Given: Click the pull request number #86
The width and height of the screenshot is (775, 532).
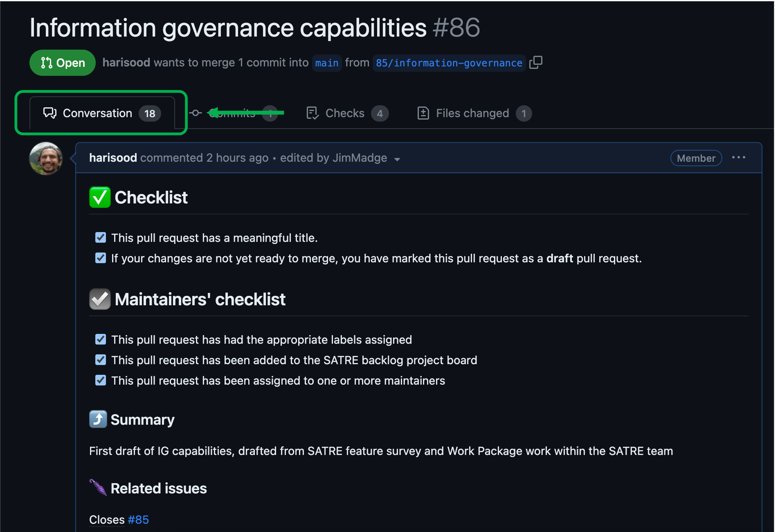Looking at the screenshot, I should 456,28.
